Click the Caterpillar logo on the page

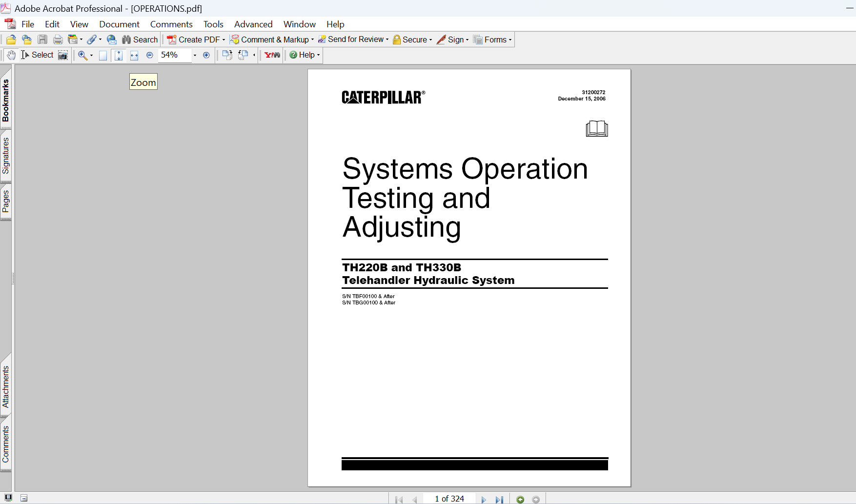coord(384,97)
